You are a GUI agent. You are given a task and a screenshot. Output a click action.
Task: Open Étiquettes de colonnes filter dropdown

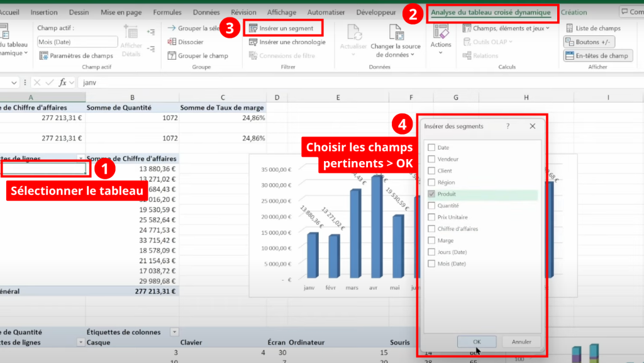coord(175,332)
